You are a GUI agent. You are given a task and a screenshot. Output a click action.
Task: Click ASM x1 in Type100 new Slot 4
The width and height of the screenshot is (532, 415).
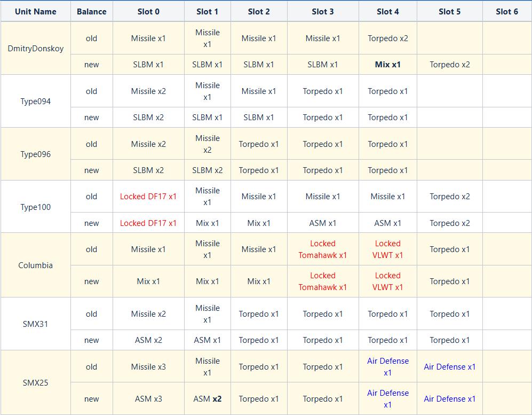tap(388, 223)
